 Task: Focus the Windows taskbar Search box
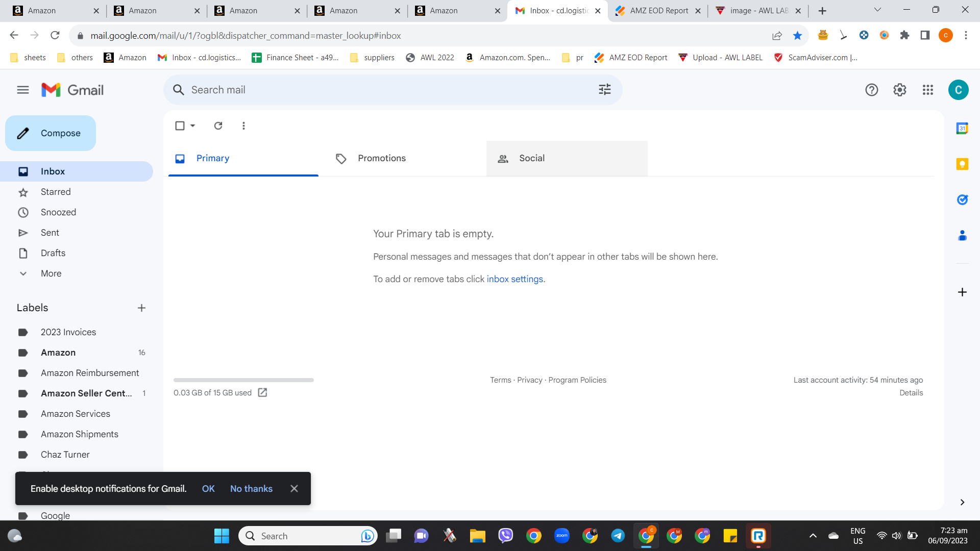pyautogui.click(x=308, y=536)
